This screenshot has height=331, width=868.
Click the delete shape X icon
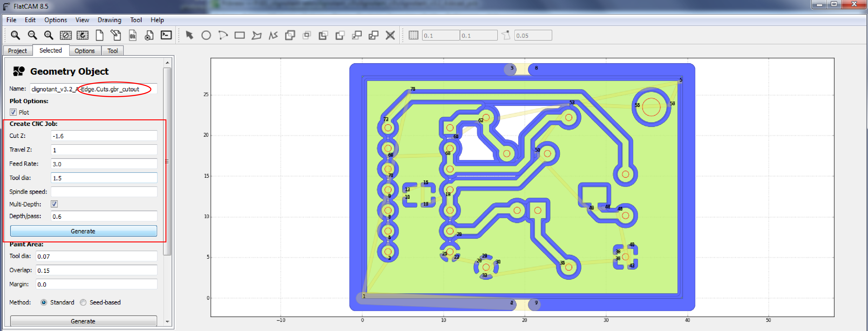coord(390,35)
